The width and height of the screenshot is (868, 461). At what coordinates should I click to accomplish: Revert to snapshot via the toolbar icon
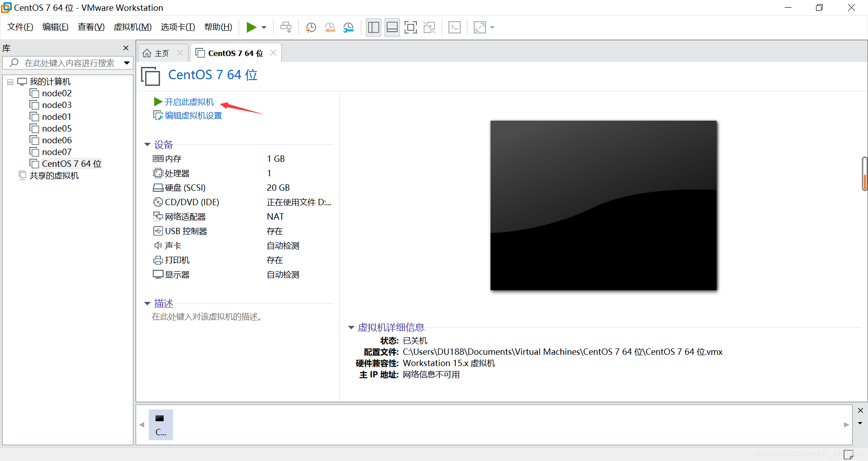point(330,28)
